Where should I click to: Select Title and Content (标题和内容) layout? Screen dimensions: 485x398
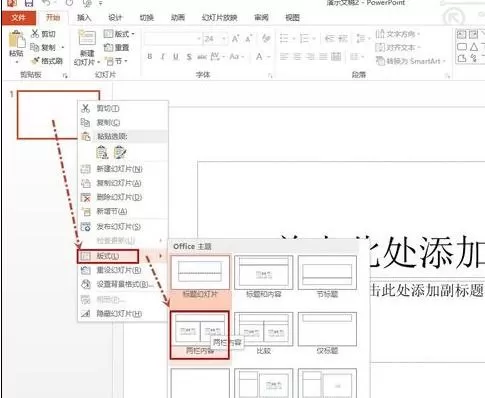tap(263, 277)
